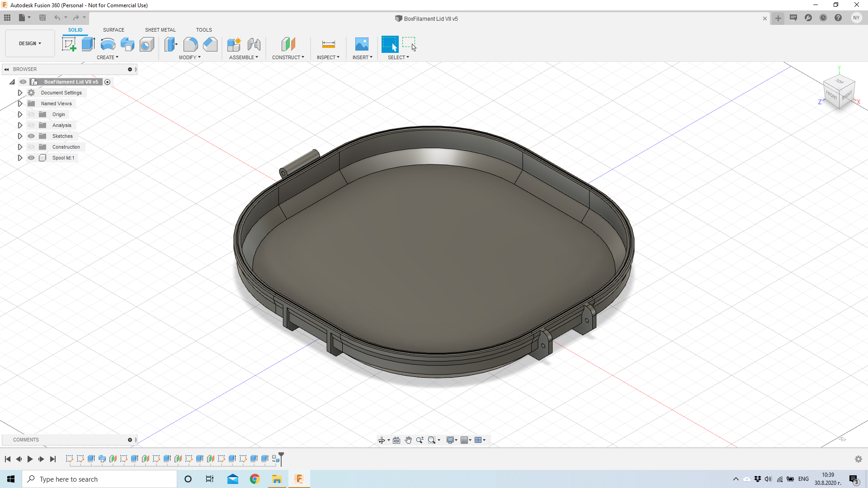Select the Create Sketch tool
Image resolution: width=868 pixels, height=488 pixels.
point(69,44)
